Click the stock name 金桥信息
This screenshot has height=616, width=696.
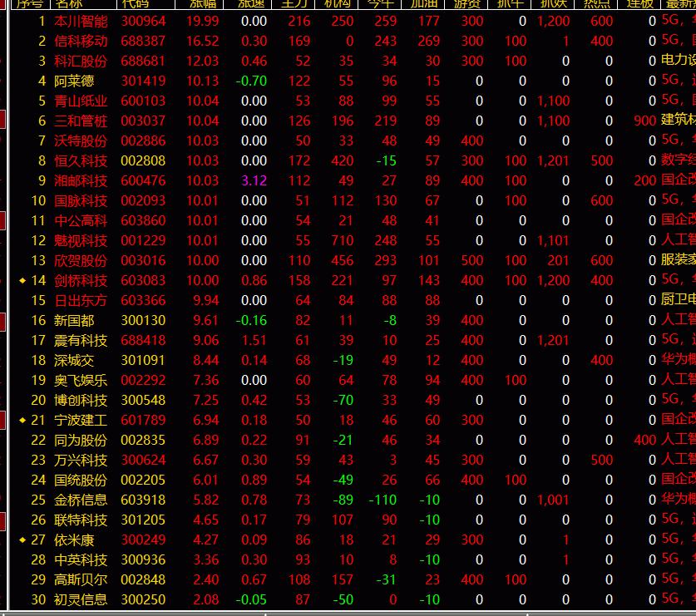[x=81, y=500]
